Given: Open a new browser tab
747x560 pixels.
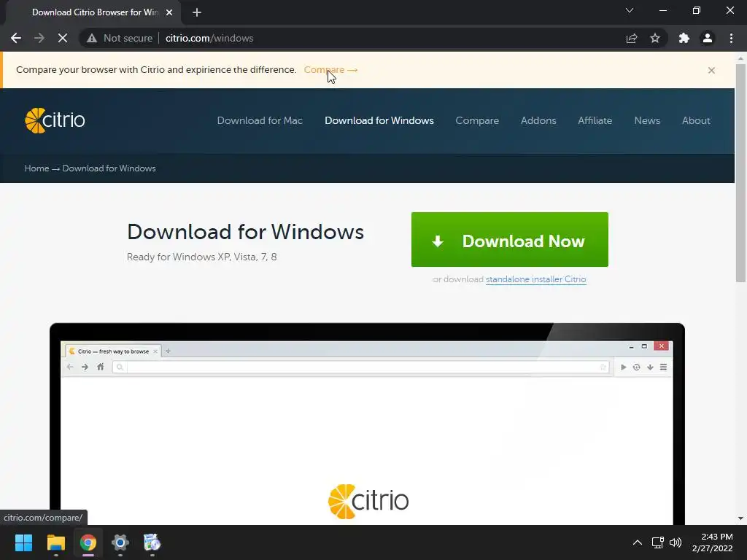Looking at the screenshot, I should click(197, 12).
